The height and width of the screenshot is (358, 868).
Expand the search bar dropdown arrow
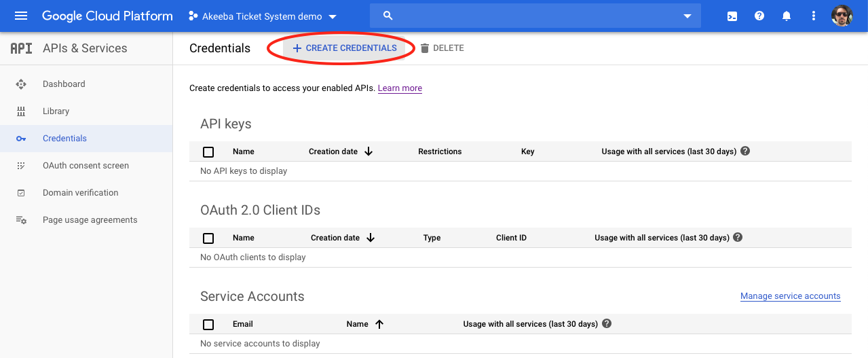click(x=687, y=16)
